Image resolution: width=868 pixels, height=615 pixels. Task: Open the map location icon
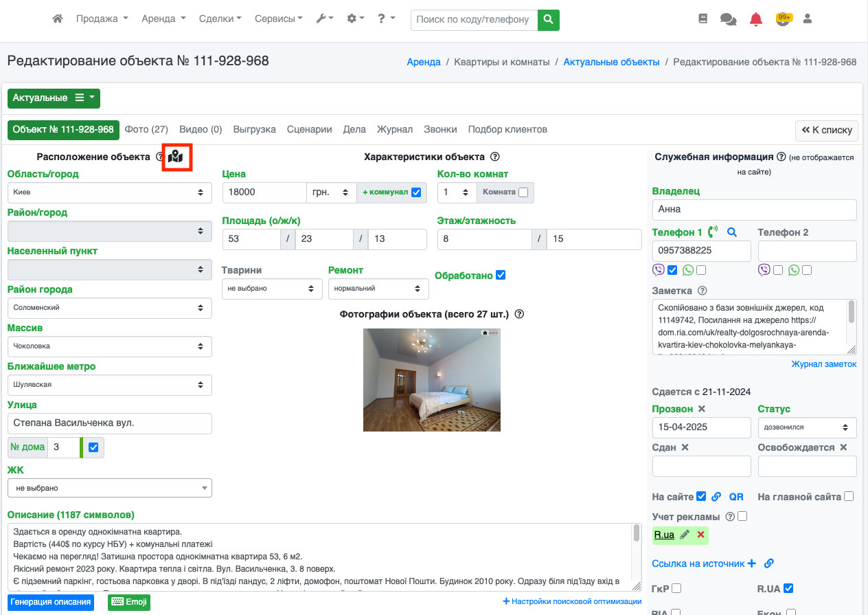tap(176, 157)
